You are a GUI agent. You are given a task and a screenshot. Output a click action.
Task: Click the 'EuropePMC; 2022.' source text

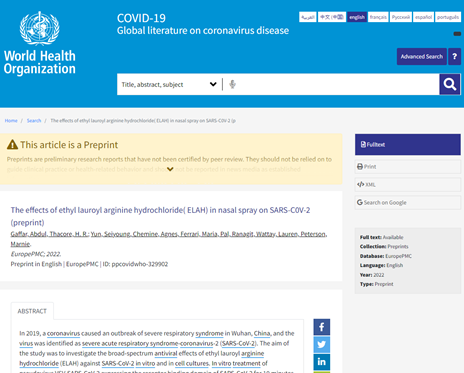click(x=36, y=254)
